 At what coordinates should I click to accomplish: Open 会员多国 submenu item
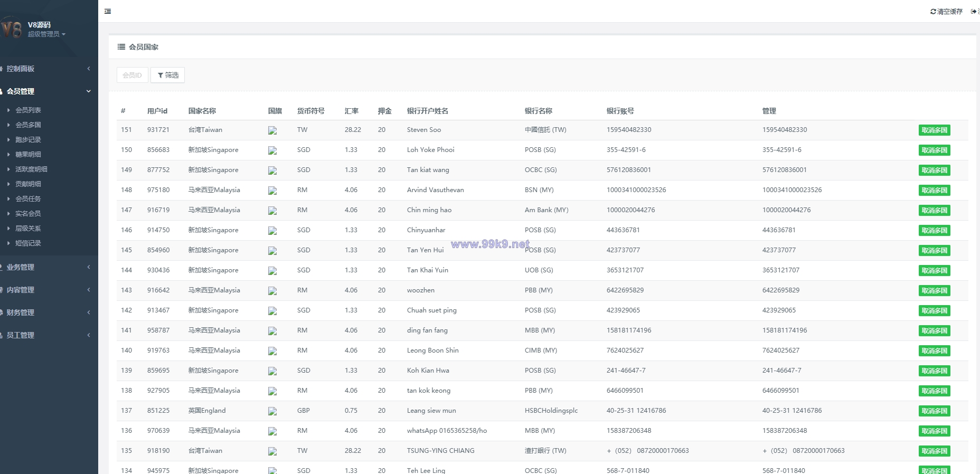(x=28, y=125)
